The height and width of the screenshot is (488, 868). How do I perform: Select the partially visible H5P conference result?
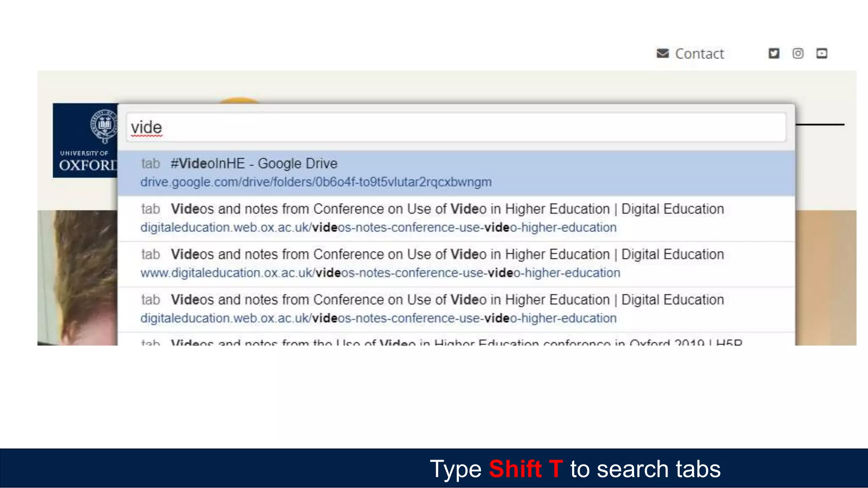[456, 341]
